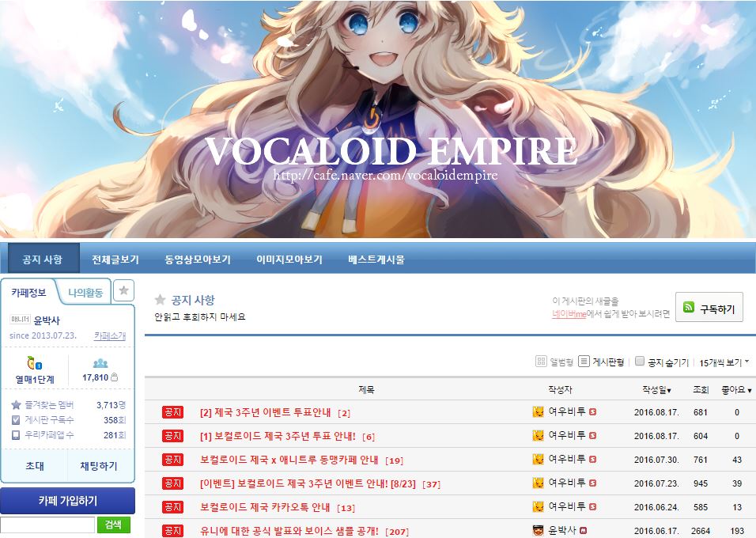Click the cafe search input field
Screen dimensions: 756x538
point(47,525)
